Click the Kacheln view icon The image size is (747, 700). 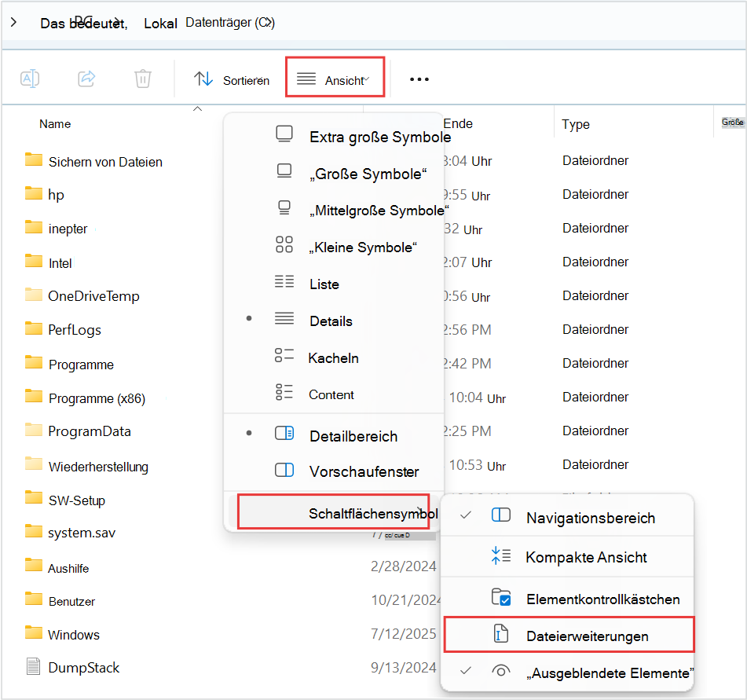pyautogui.click(x=284, y=355)
